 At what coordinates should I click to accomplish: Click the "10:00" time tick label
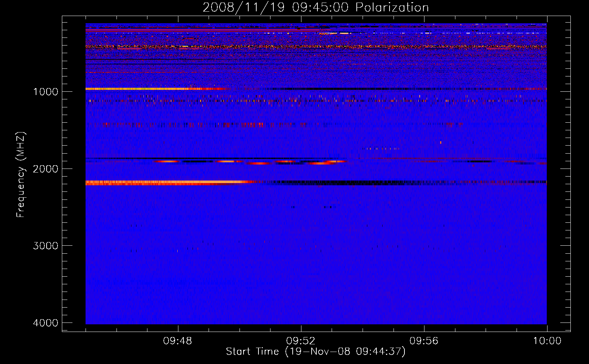pyautogui.click(x=547, y=341)
